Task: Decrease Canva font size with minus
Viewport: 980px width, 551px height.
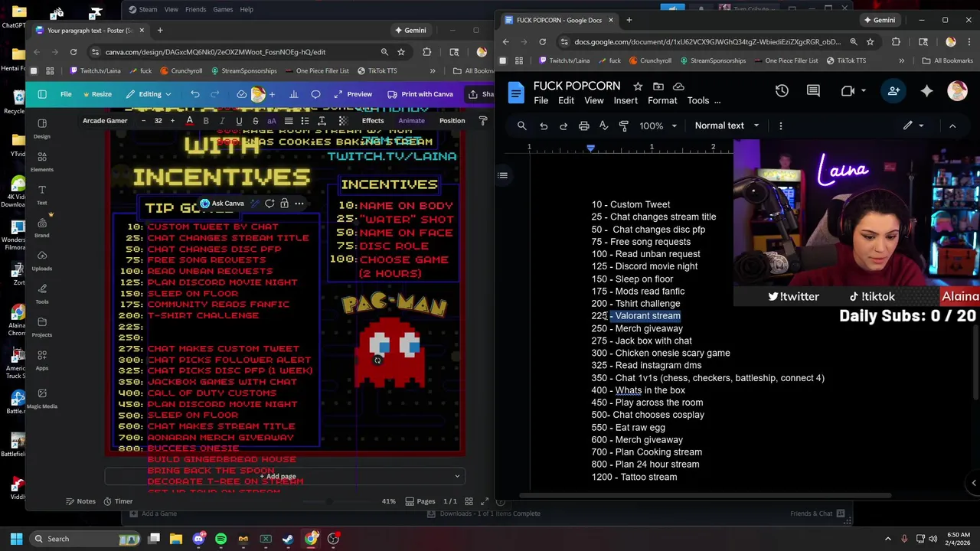Action: click(144, 121)
